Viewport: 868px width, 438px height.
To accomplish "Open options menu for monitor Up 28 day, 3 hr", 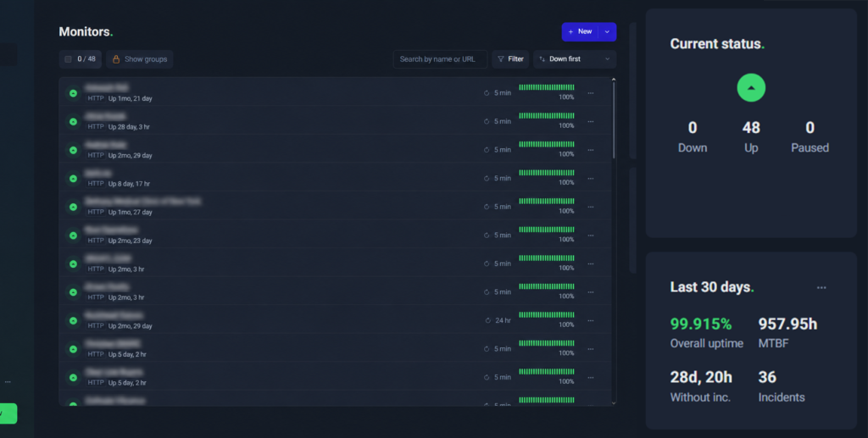I will click(591, 122).
